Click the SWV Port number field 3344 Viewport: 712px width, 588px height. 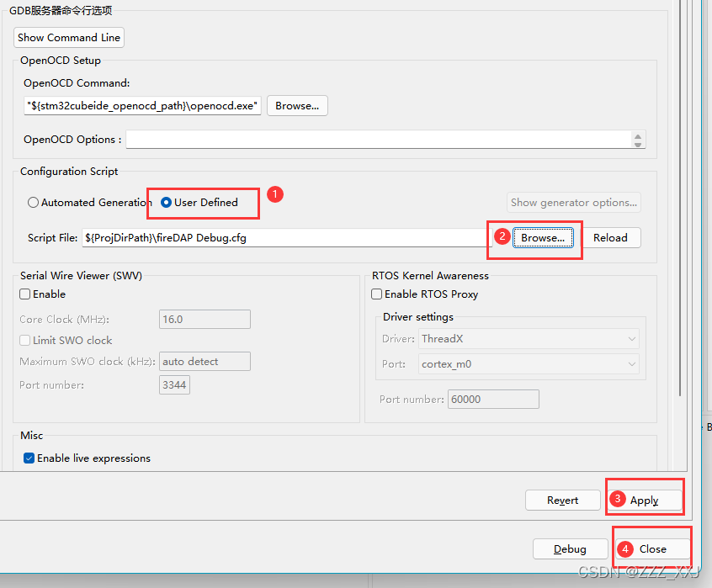174,384
